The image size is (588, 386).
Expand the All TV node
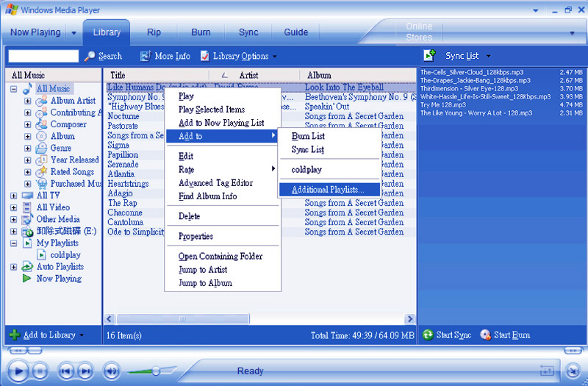tap(13, 196)
